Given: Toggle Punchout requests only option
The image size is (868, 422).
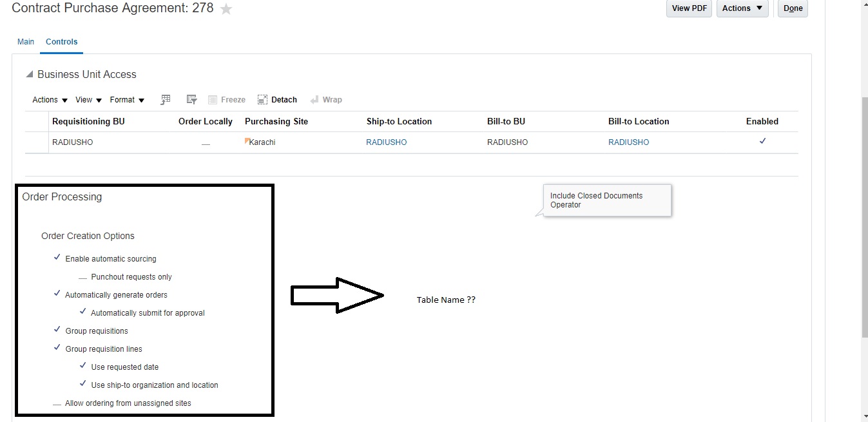Looking at the screenshot, I should tap(82, 278).
